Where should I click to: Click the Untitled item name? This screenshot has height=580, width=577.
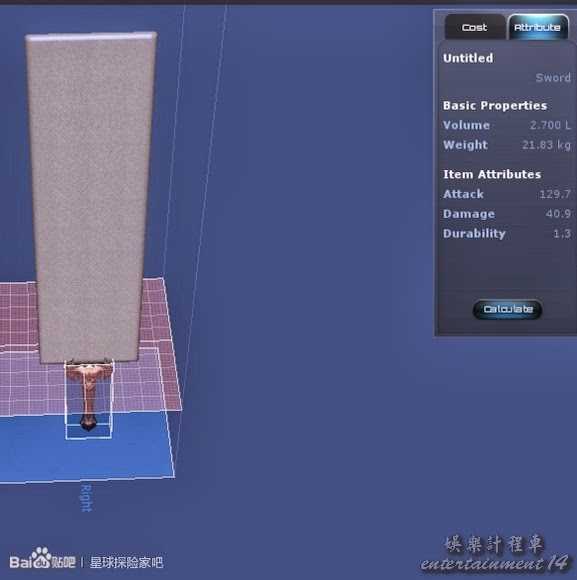[468, 58]
